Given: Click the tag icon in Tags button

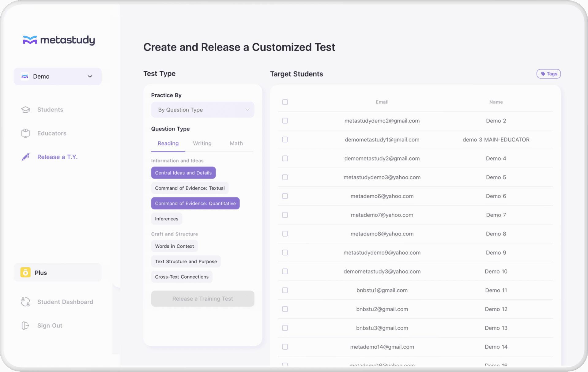Looking at the screenshot, I should pyautogui.click(x=543, y=74).
